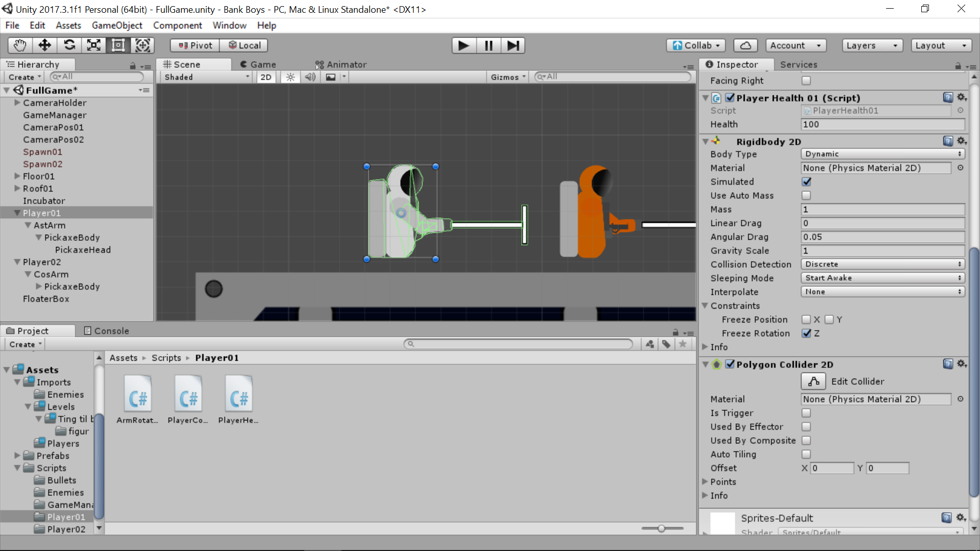
Task: Open Player Health 01 gear settings
Action: click(x=962, y=97)
